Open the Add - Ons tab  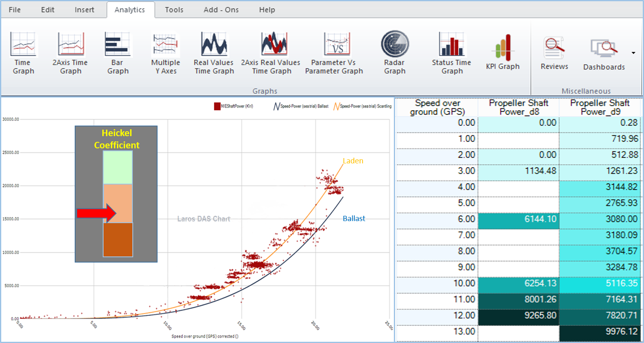pyautogui.click(x=221, y=10)
